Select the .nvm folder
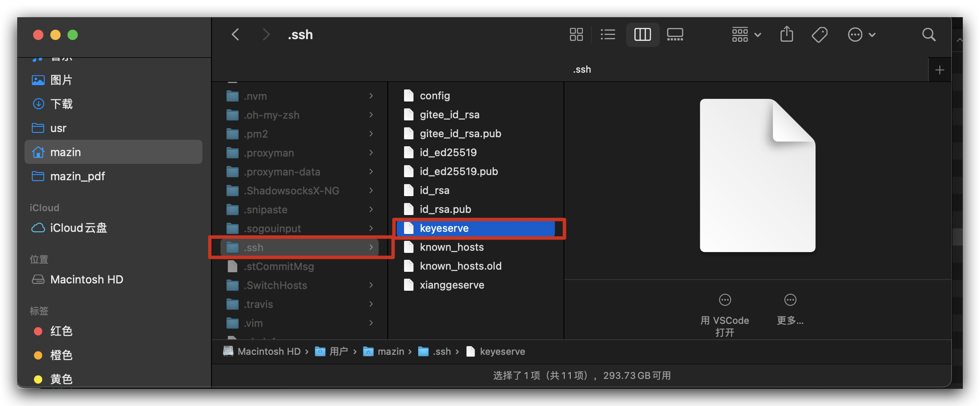This screenshot has width=980, height=406. coord(300,96)
